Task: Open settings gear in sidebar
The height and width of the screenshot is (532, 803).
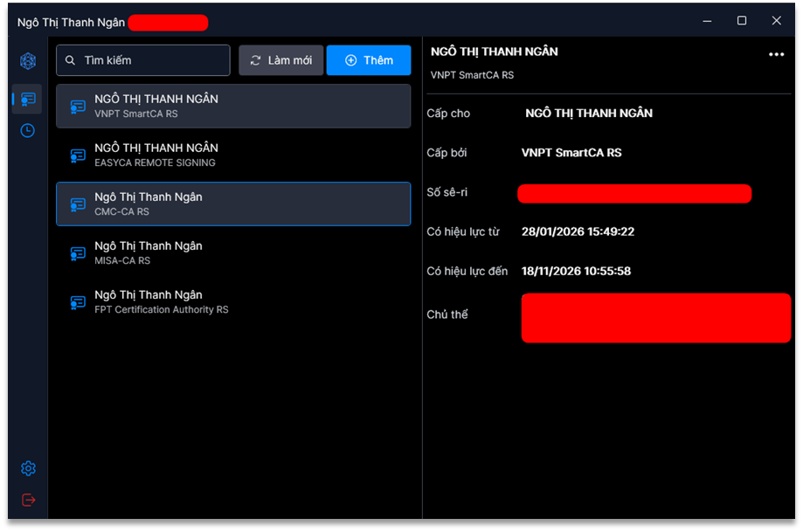Action: pyautogui.click(x=28, y=468)
